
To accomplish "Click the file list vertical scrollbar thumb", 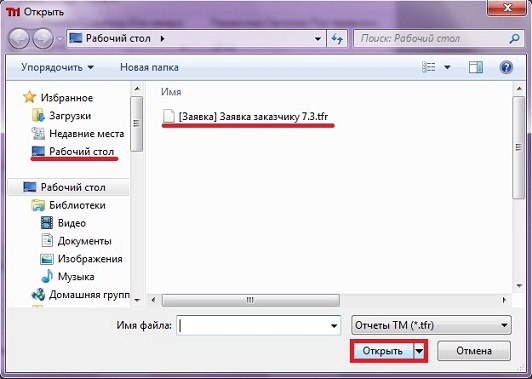I will pos(519,147).
